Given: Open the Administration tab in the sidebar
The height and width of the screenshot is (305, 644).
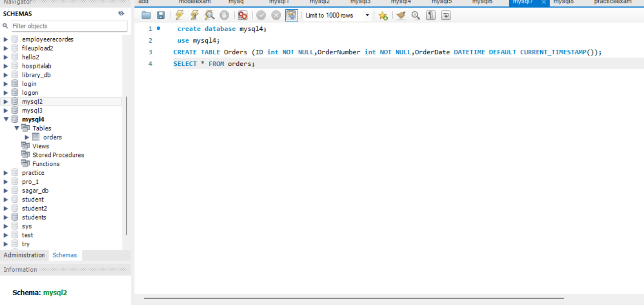Looking at the screenshot, I should pyautogui.click(x=24, y=255).
